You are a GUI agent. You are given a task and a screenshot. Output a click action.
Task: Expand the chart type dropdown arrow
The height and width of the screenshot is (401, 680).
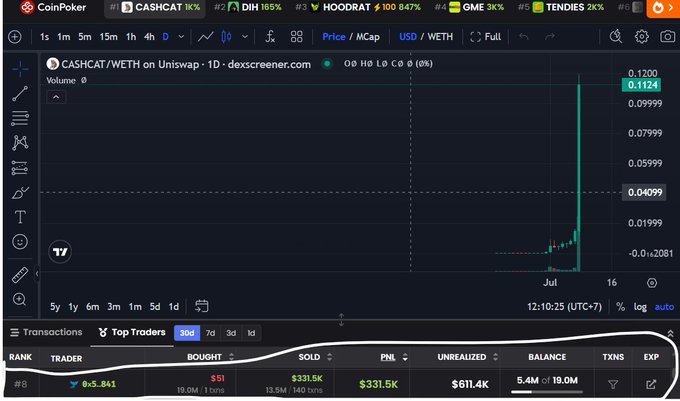(x=245, y=37)
